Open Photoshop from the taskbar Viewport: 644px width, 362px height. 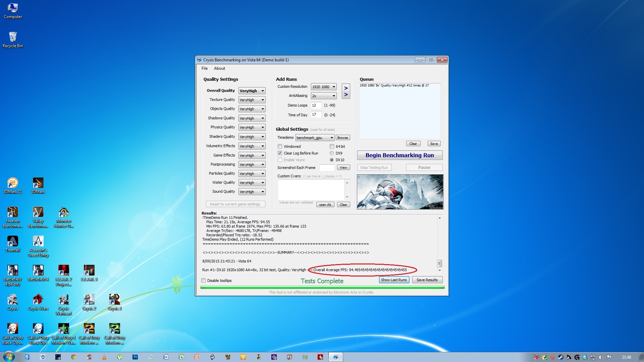pyautogui.click(x=135, y=357)
